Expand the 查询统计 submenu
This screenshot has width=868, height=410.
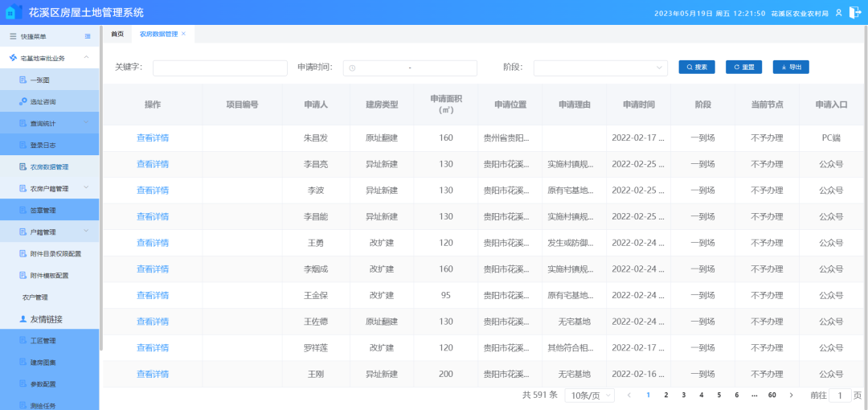click(86, 123)
